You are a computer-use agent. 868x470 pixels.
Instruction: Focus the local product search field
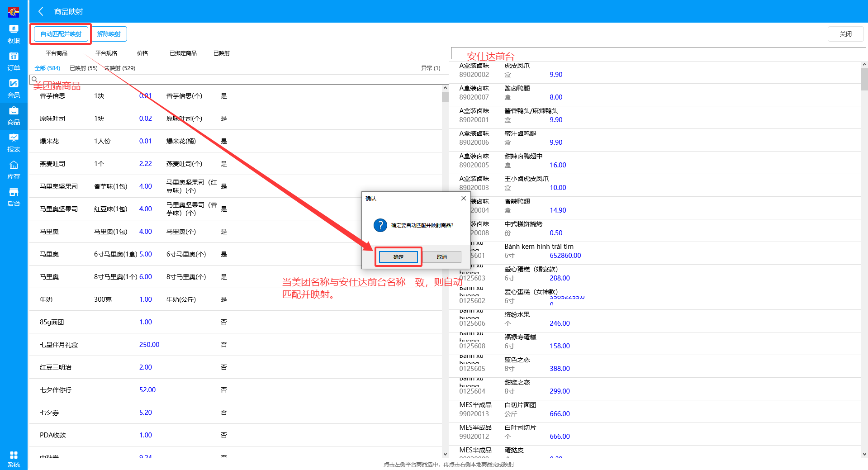[659, 53]
